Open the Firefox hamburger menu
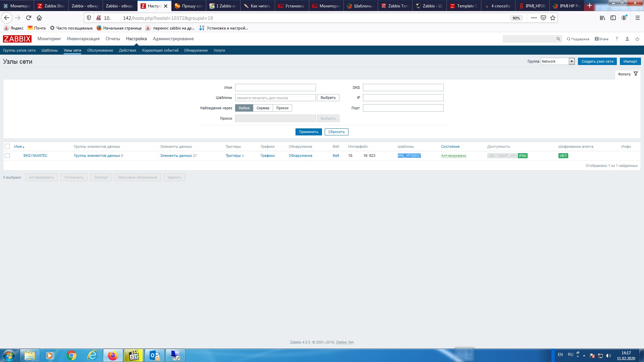The image size is (644, 362). pyautogui.click(x=638, y=18)
